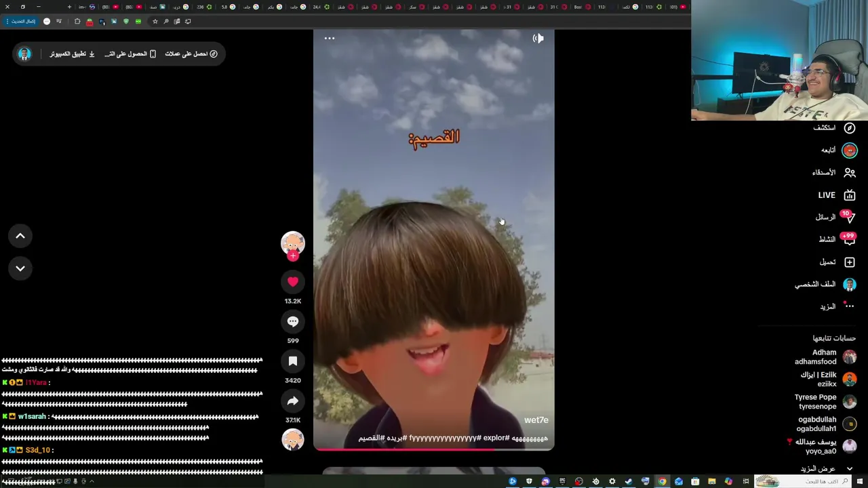This screenshot has width=868, height=488.
Task: Open new browser tab with plus
Action: point(69,7)
